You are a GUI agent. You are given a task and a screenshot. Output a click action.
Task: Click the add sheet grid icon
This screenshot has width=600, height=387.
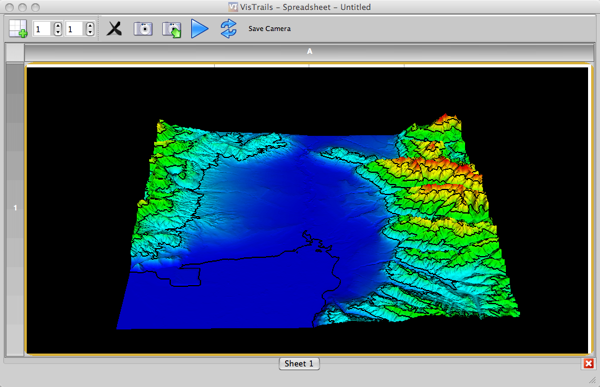pos(18,29)
